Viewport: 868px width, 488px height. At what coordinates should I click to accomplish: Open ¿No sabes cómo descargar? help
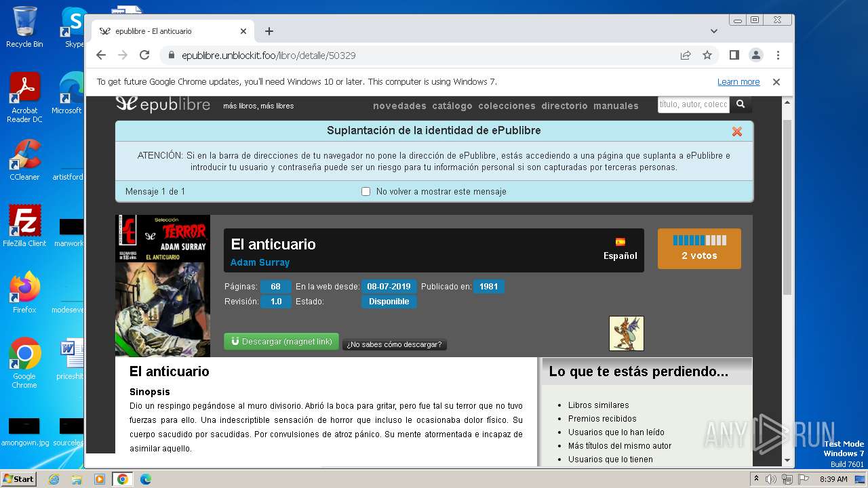coord(394,344)
